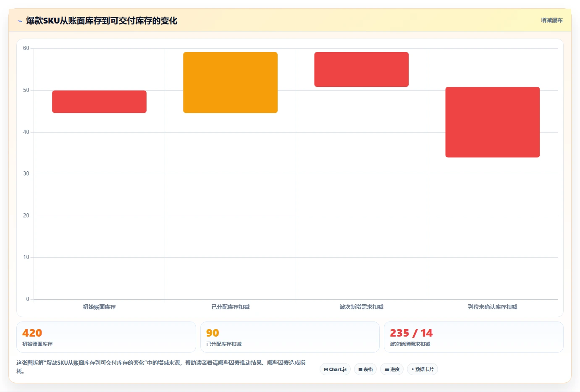The image size is (580, 392).
Task: Click the y-axis value 50
Action: pos(26,90)
